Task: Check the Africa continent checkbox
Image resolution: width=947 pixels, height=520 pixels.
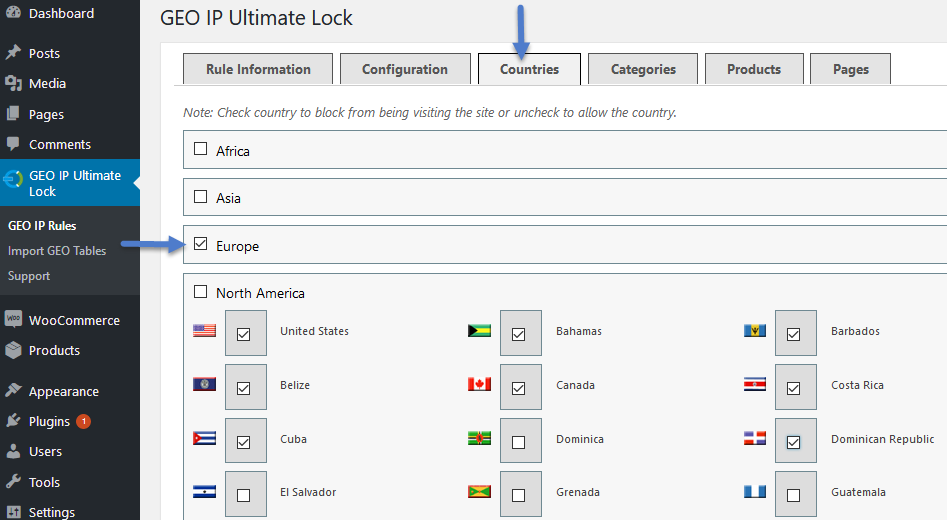Action: coord(201,149)
